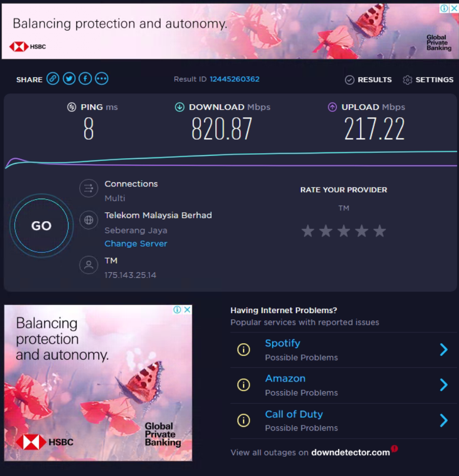Click the Connections mode icon

89,188
